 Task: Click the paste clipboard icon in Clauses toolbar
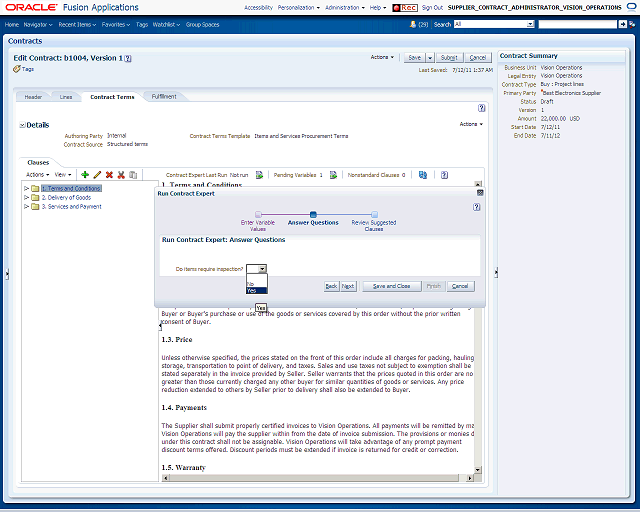click(x=133, y=175)
